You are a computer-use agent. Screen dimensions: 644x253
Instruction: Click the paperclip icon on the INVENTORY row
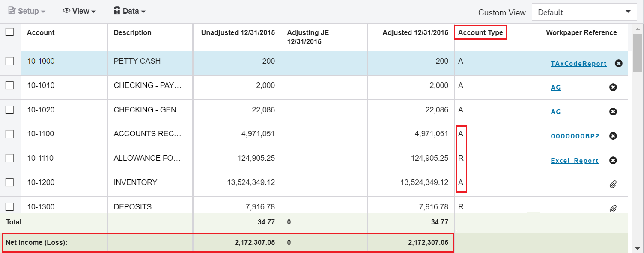(613, 184)
